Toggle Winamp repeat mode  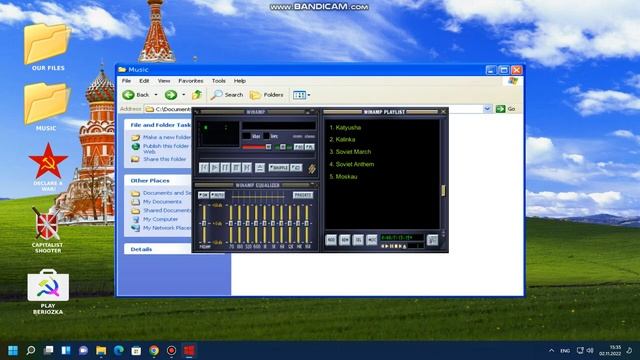[x=296, y=168]
